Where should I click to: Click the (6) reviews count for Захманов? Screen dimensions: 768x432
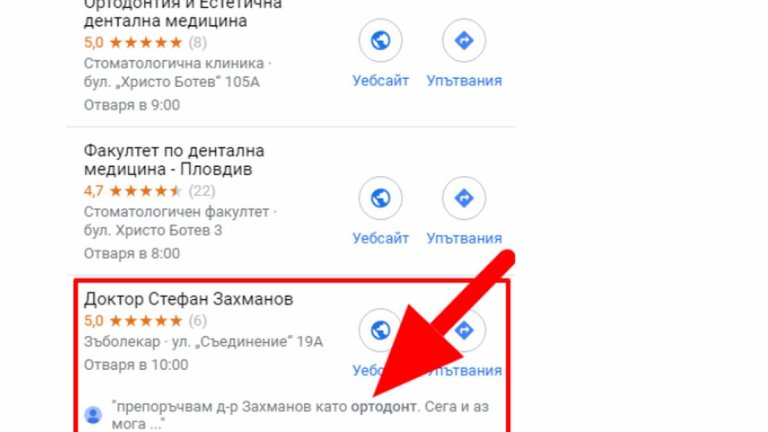(x=197, y=321)
